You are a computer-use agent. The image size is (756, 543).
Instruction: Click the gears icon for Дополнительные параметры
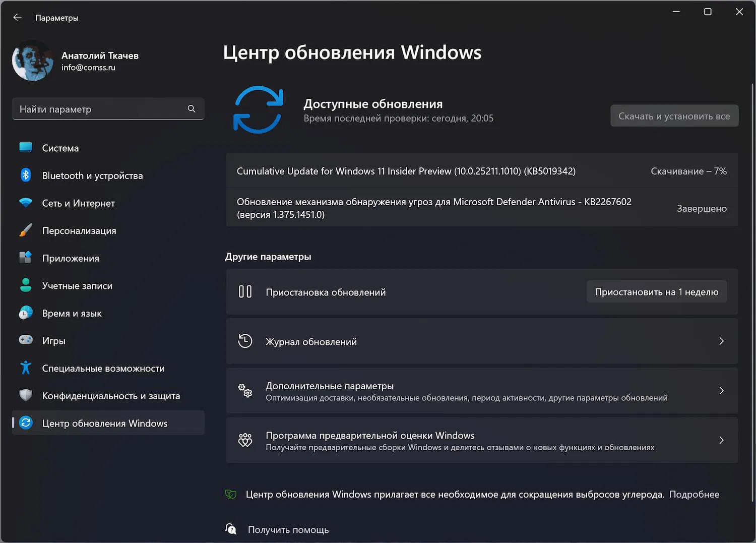pyautogui.click(x=245, y=391)
